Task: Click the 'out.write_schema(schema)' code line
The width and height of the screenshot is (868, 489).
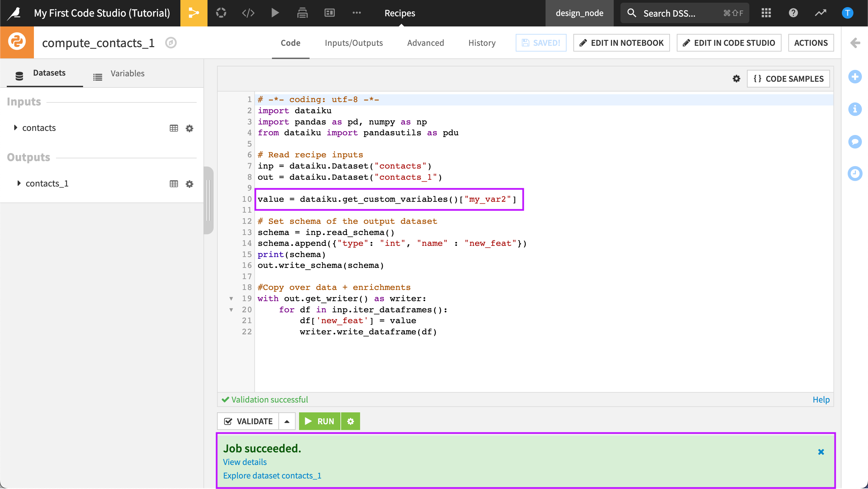Action: (x=320, y=265)
